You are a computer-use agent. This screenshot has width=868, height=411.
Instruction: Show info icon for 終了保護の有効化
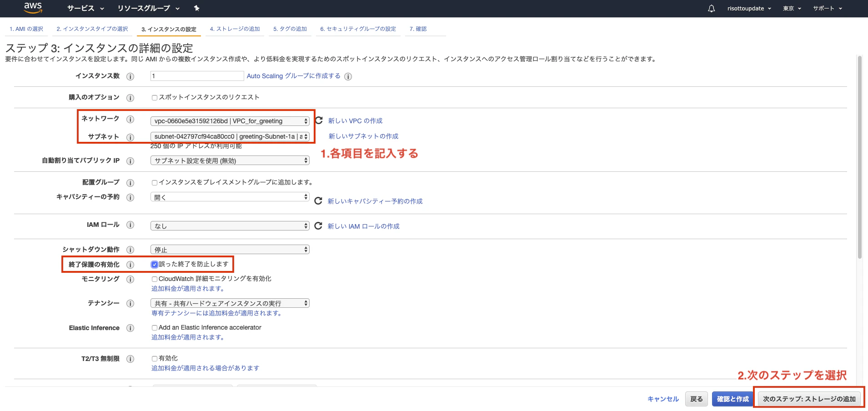[130, 265]
